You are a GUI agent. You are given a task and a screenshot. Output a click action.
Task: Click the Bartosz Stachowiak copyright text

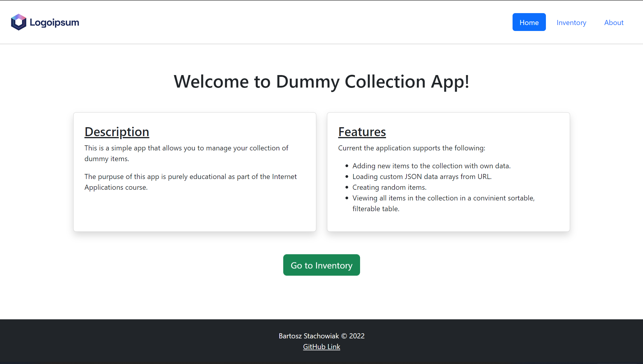point(321,336)
